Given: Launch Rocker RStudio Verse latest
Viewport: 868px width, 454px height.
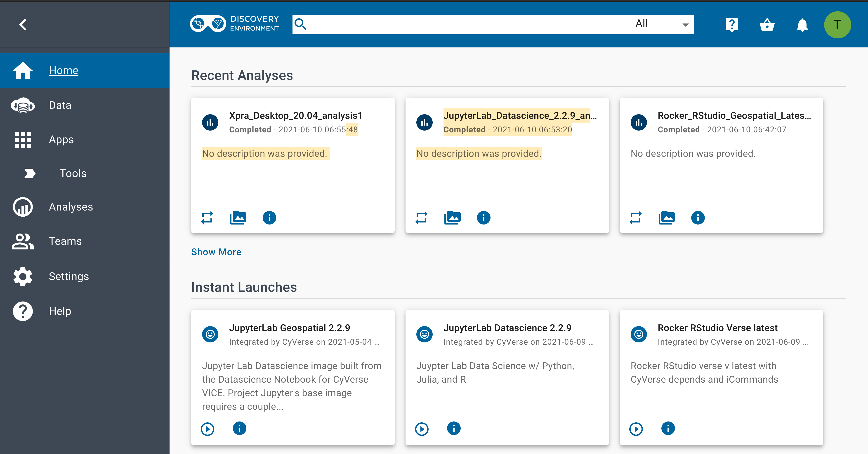Looking at the screenshot, I should point(636,429).
